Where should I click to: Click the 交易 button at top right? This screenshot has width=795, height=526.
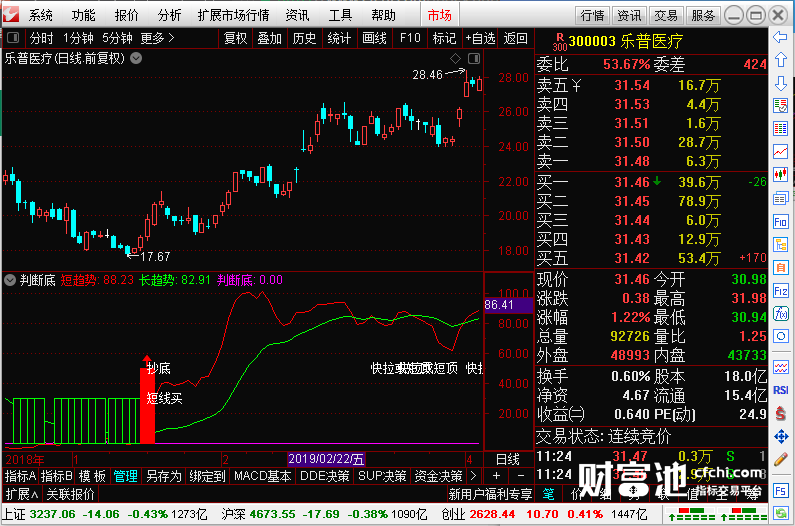click(666, 16)
